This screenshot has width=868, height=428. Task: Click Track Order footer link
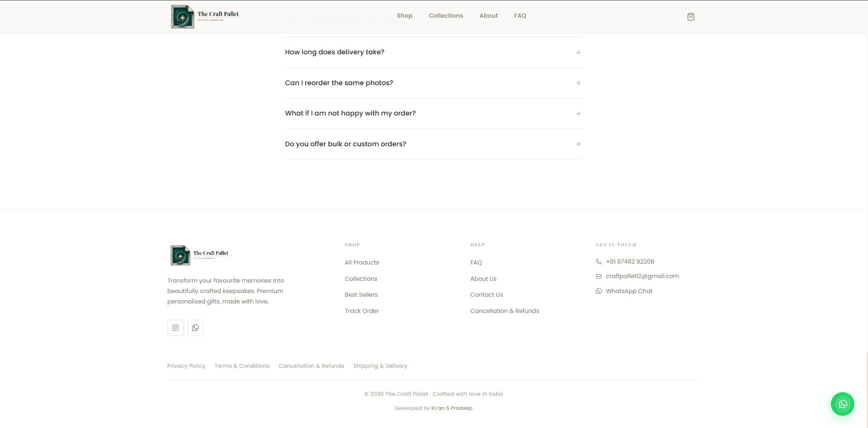(362, 311)
